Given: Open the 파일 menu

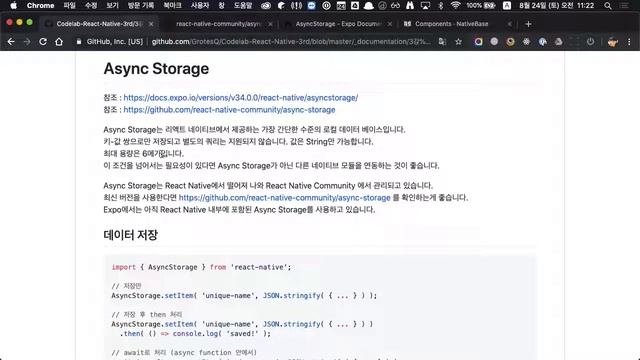Looking at the screenshot, I should tap(70, 6).
